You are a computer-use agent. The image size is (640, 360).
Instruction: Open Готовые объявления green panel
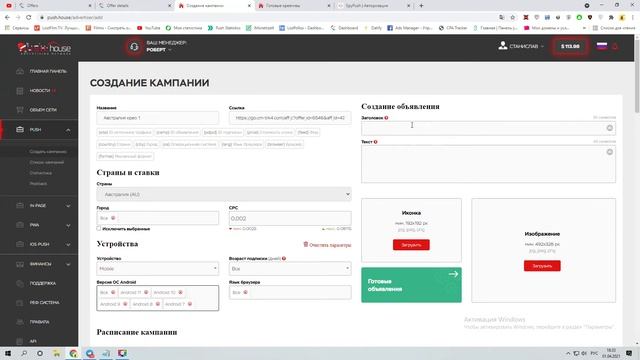(x=411, y=285)
